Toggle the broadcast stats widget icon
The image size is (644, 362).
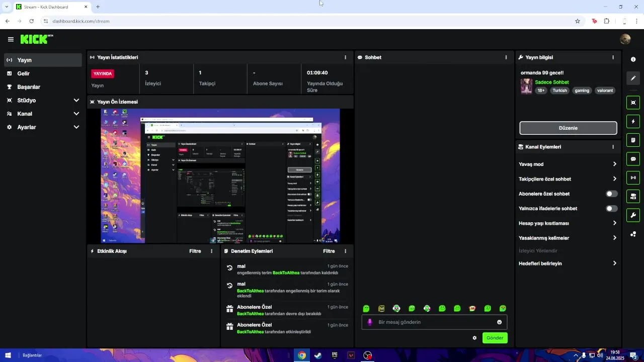pos(633,177)
